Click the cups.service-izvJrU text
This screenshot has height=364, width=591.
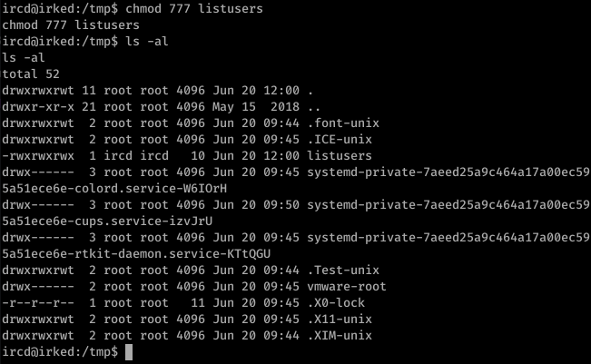coord(143,221)
